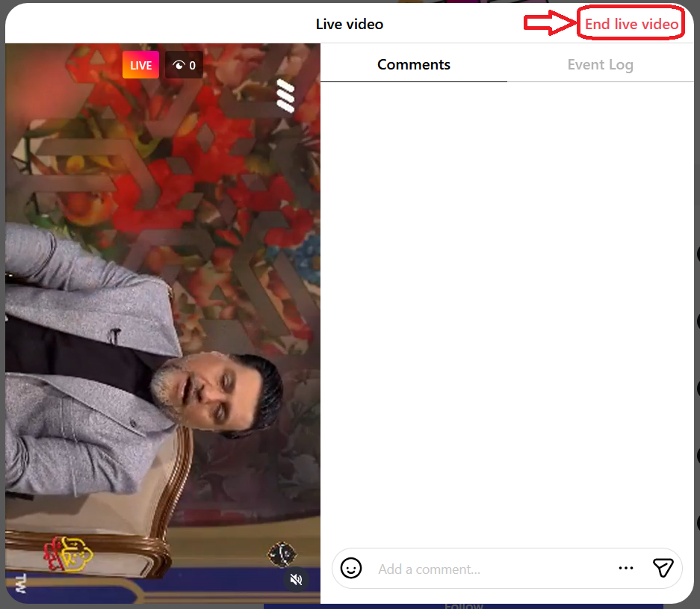Open comment more options three dots
700x609 pixels.
[x=626, y=569]
